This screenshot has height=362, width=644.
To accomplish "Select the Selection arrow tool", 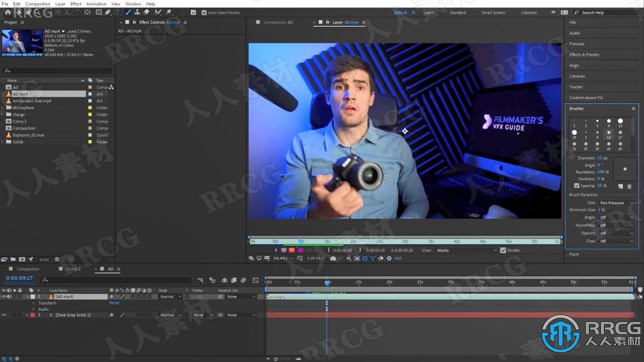I will point(19,12).
